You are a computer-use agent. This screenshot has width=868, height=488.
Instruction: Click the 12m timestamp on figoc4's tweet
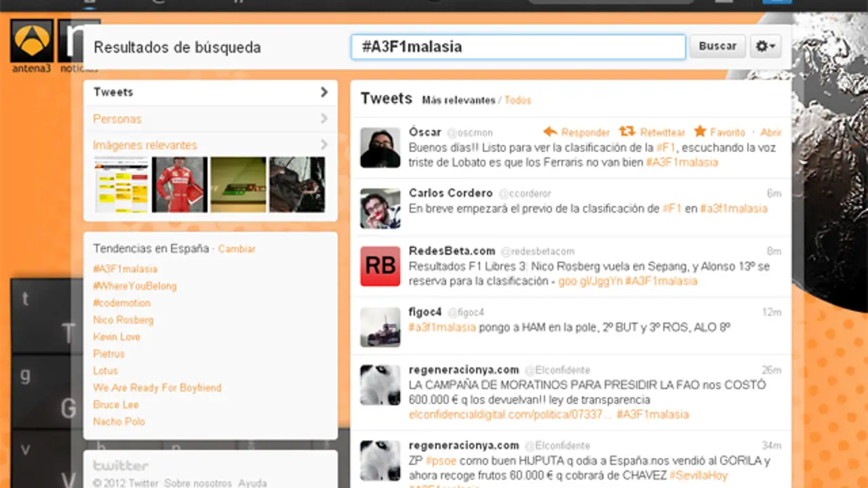pyautogui.click(x=772, y=312)
